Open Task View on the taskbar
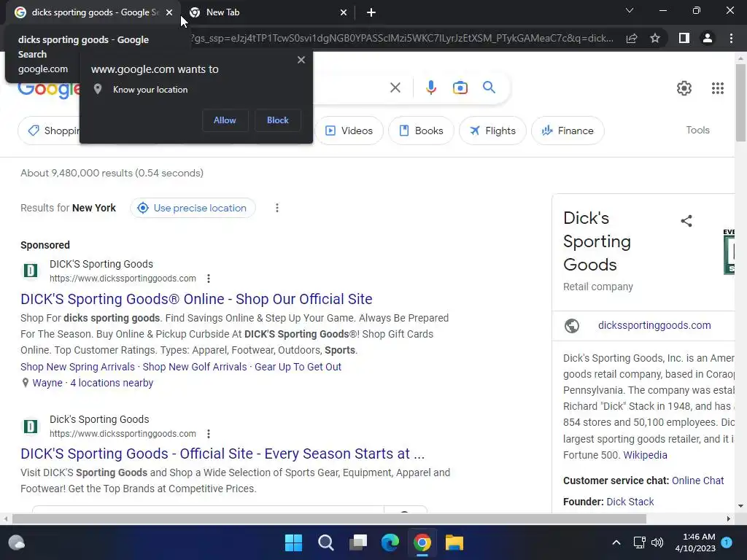The height and width of the screenshot is (560, 747). [x=357, y=542]
